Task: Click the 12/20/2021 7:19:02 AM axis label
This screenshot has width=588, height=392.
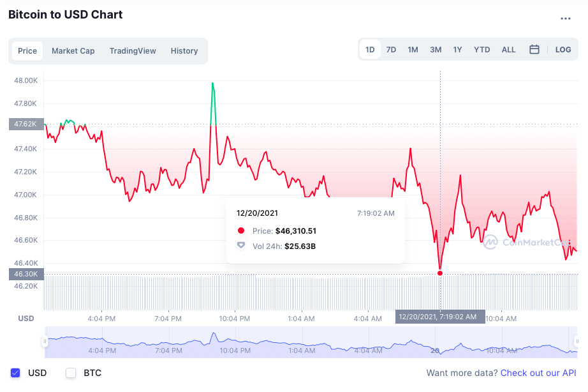Action: [439, 316]
